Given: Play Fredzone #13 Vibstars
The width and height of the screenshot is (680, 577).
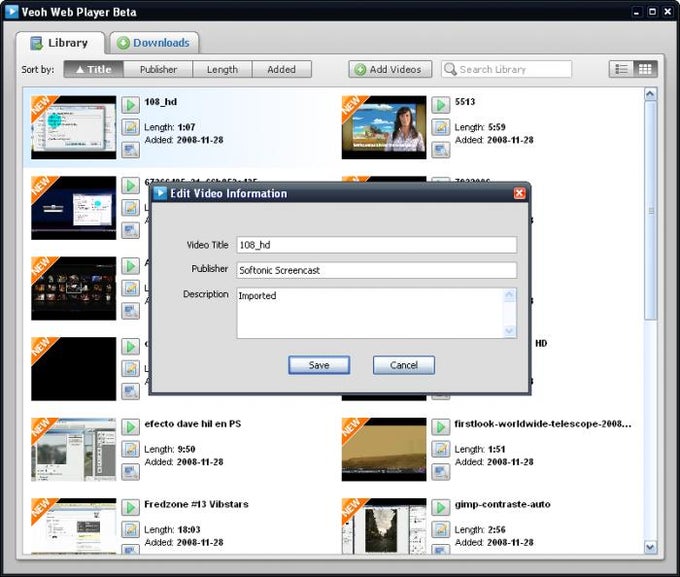Looking at the screenshot, I should (131, 507).
